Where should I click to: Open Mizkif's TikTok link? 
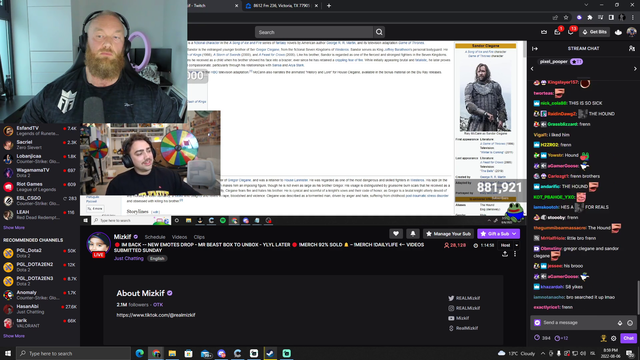(x=156, y=315)
